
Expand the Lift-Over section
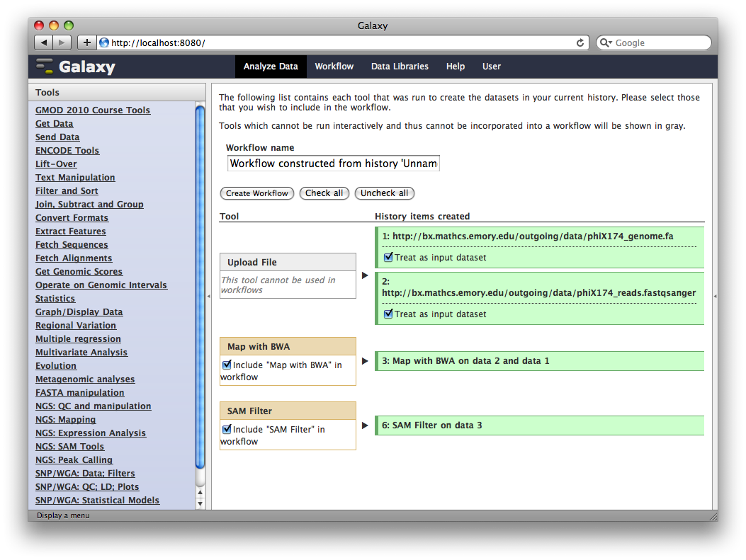click(x=56, y=164)
